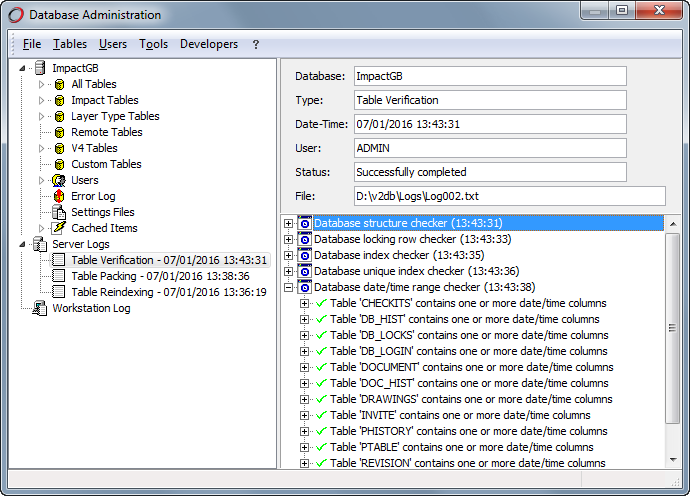The image size is (690, 496).
Task: Click the Custom Tables database icon
Action: (x=59, y=164)
